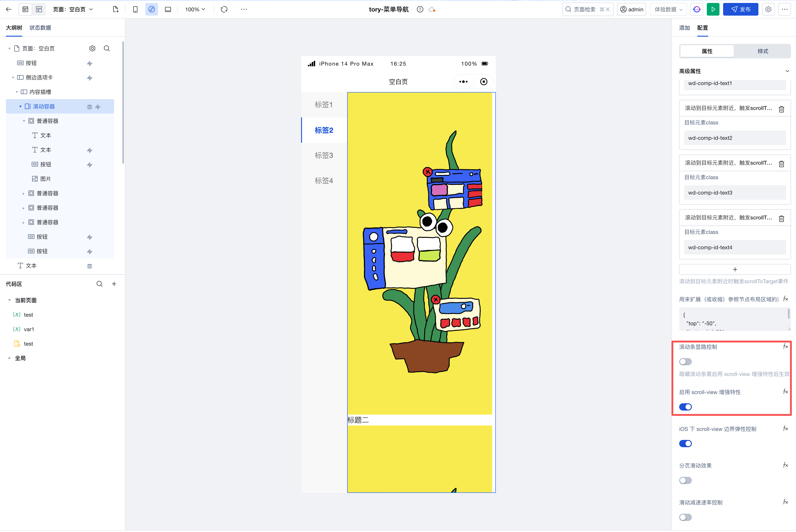Click the back arrow icon
Screen dimensions: 796x532
pyautogui.click(x=9, y=9)
